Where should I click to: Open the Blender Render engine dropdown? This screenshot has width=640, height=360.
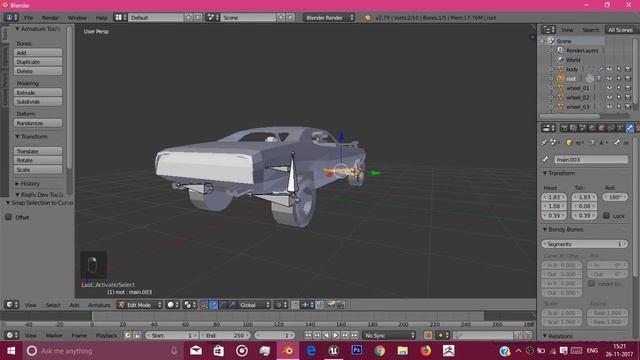tap(329, 18)
